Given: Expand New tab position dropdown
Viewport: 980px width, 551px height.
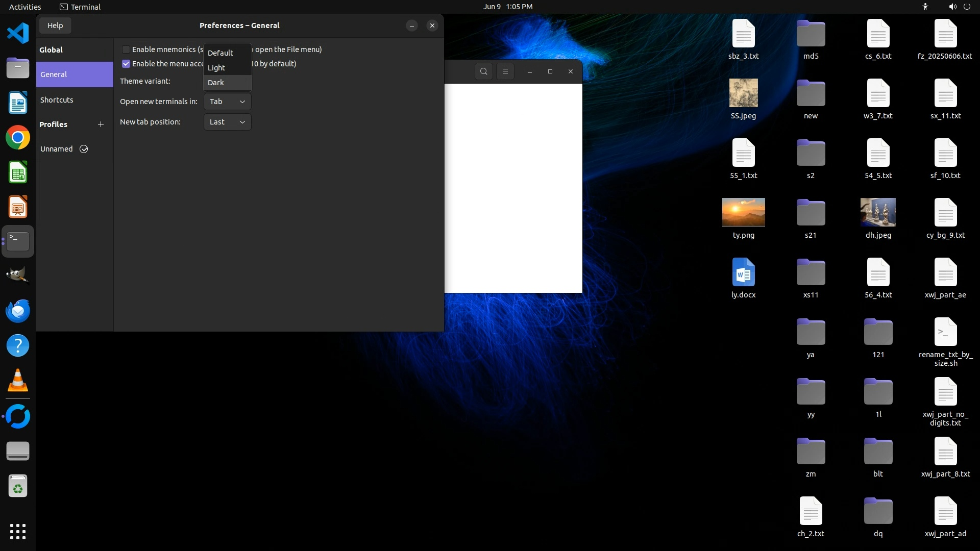Looking at the screenshot, I should [x=227, y=122].
